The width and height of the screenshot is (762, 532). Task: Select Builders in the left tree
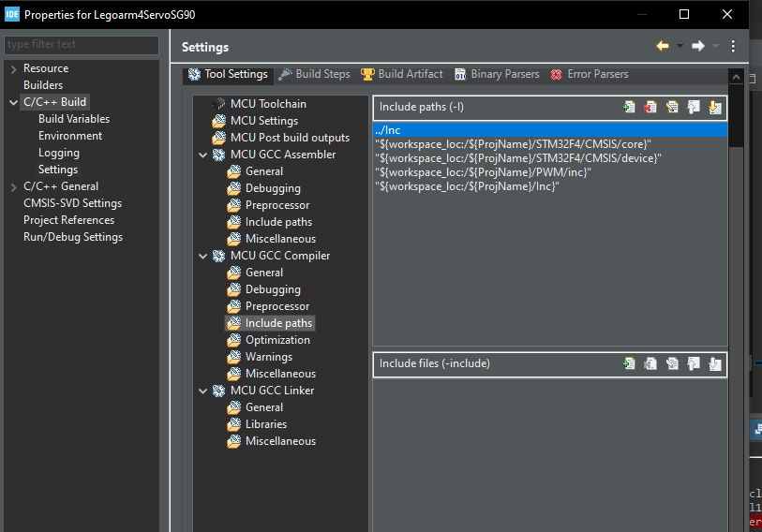coord(43,85)
